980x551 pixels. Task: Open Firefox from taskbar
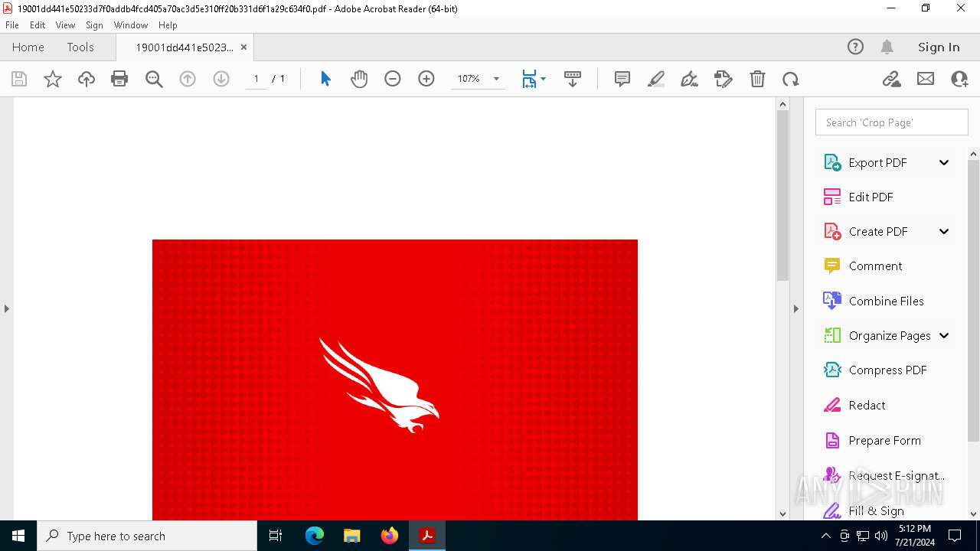[x=390, y=536]
